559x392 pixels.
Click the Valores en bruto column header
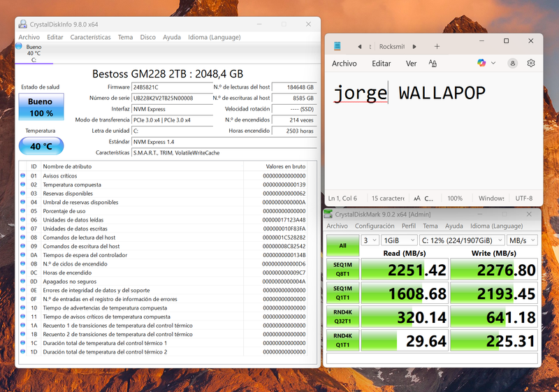[x=286, y=166]
